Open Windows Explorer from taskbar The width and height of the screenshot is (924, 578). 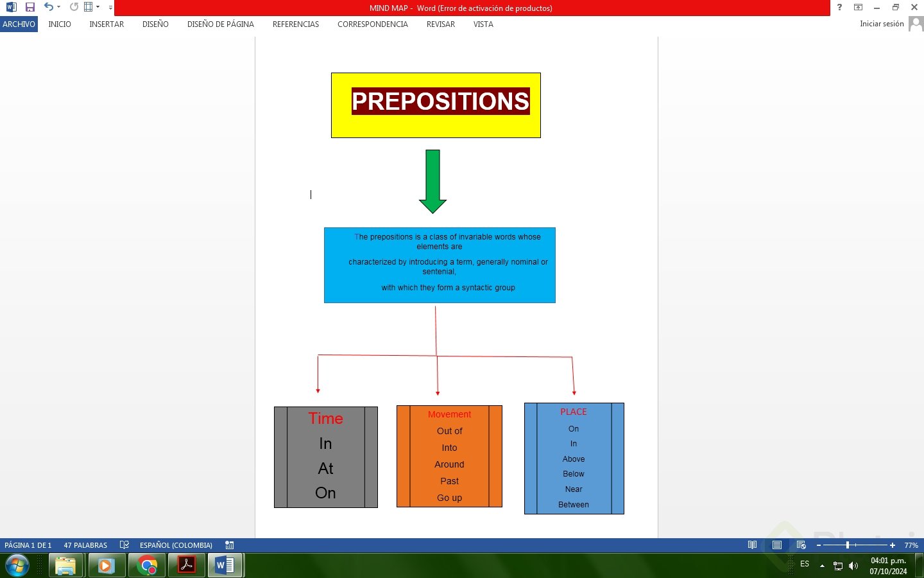pos(65,566)
